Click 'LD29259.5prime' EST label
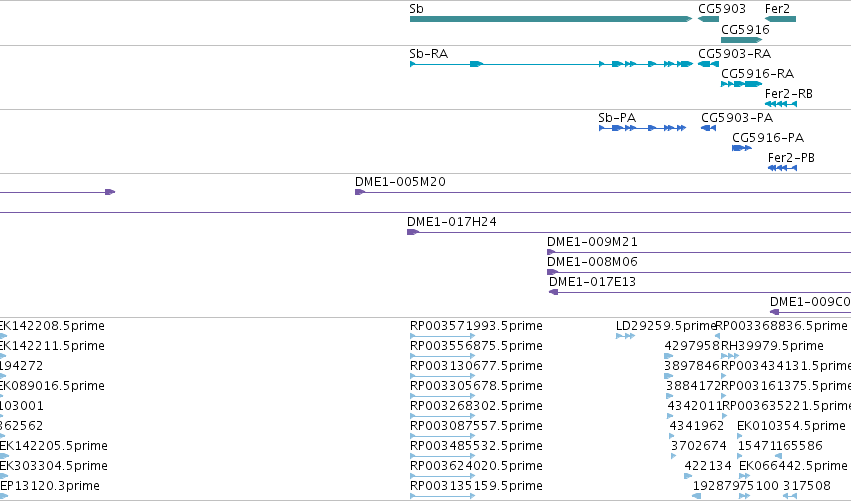851x501 pixels. (666, 326)
